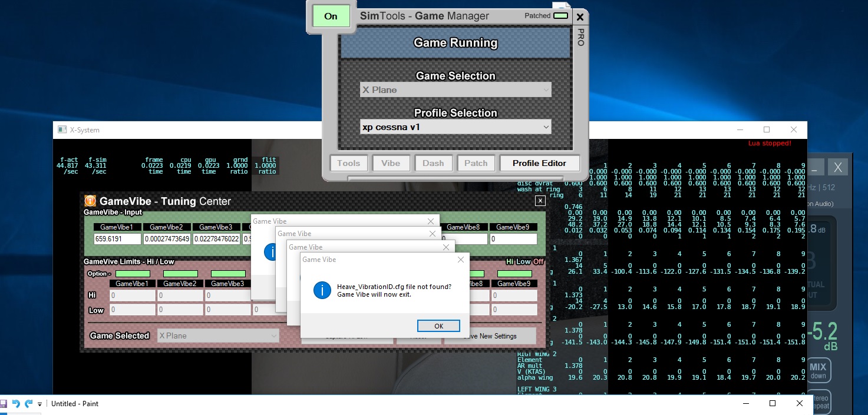The image size is (868, 415).
Task: Toggle the green Option bar above GameVibe9 limits
Action: pyautogui.click(x=514, y=274)
